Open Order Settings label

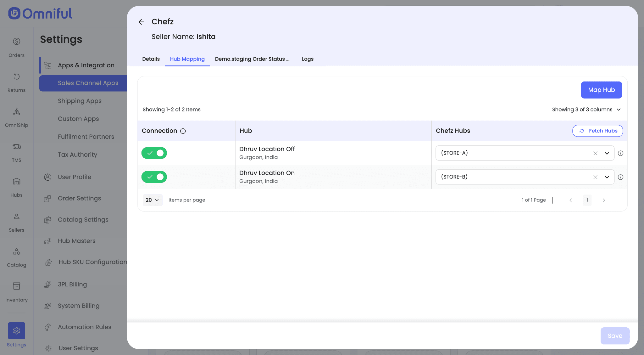(80, 199)
